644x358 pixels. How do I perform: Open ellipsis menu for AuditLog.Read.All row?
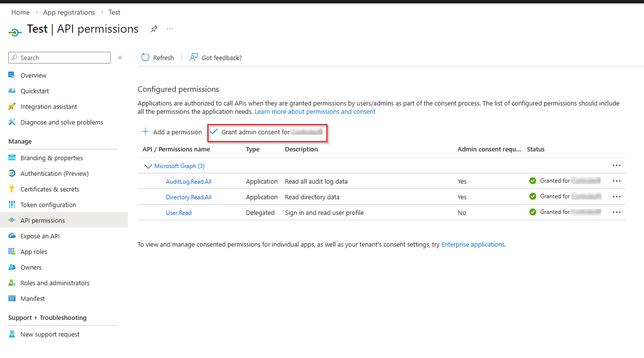617,181
